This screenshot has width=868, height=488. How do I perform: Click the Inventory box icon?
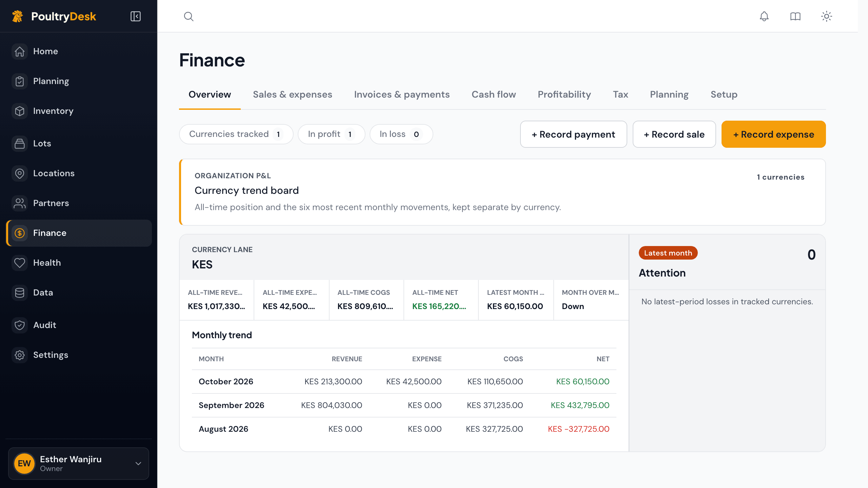(x=20, y=111)
